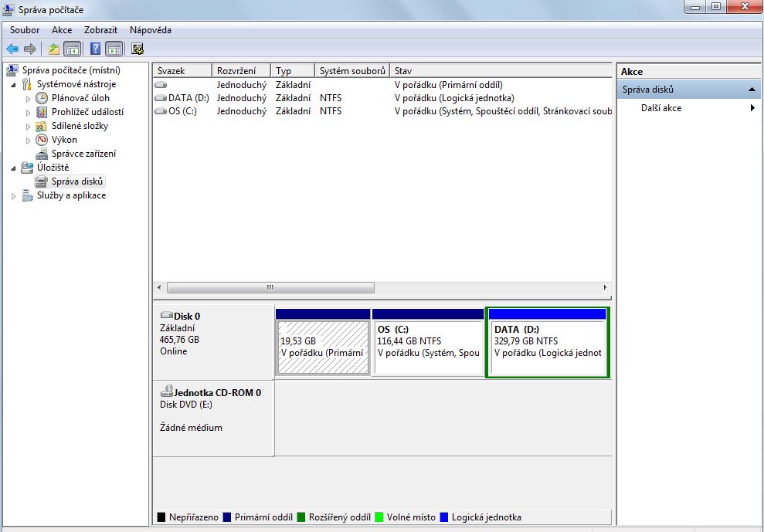Toggle the console tree visibility button

[73, 49]
